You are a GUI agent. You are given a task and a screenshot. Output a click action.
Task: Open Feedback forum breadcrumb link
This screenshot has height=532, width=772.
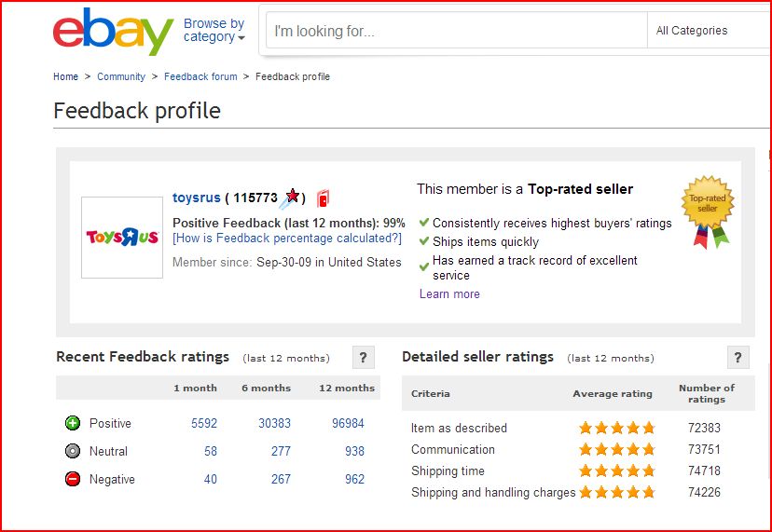[200, 76]
